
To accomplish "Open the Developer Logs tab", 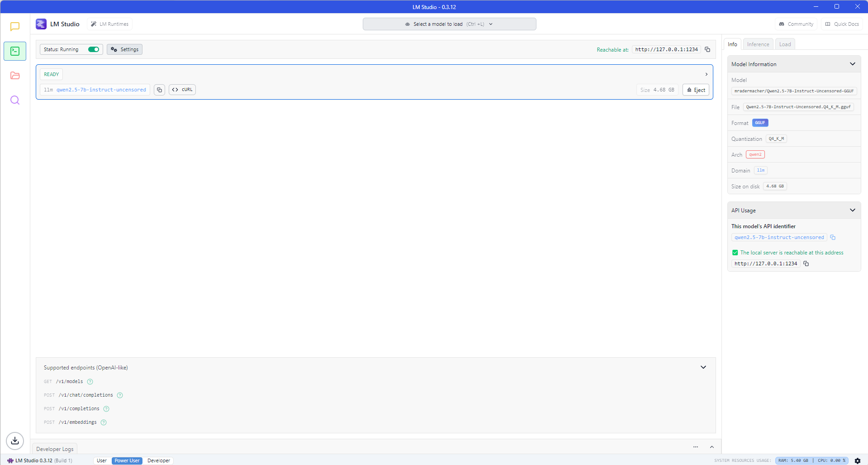I will (55, 449).
